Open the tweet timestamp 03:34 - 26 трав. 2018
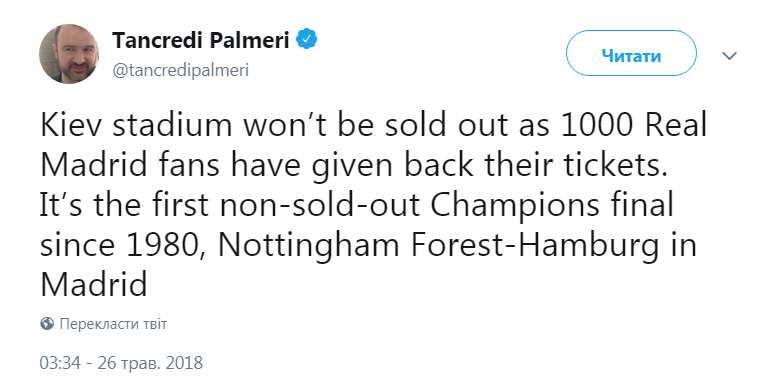The width and height of the screenshot is (772, 384). tap(121, 363)
